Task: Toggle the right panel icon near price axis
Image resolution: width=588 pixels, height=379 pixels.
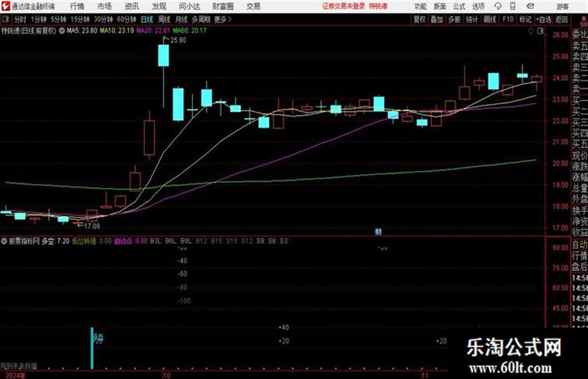Action: 540,31
